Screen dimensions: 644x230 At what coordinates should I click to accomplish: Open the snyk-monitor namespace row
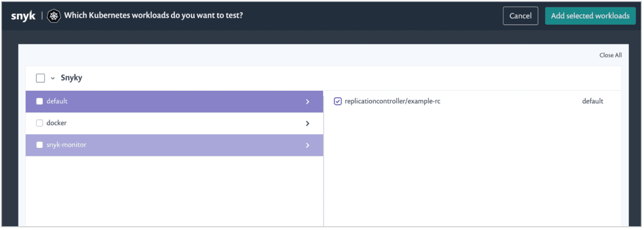[174, 145]
